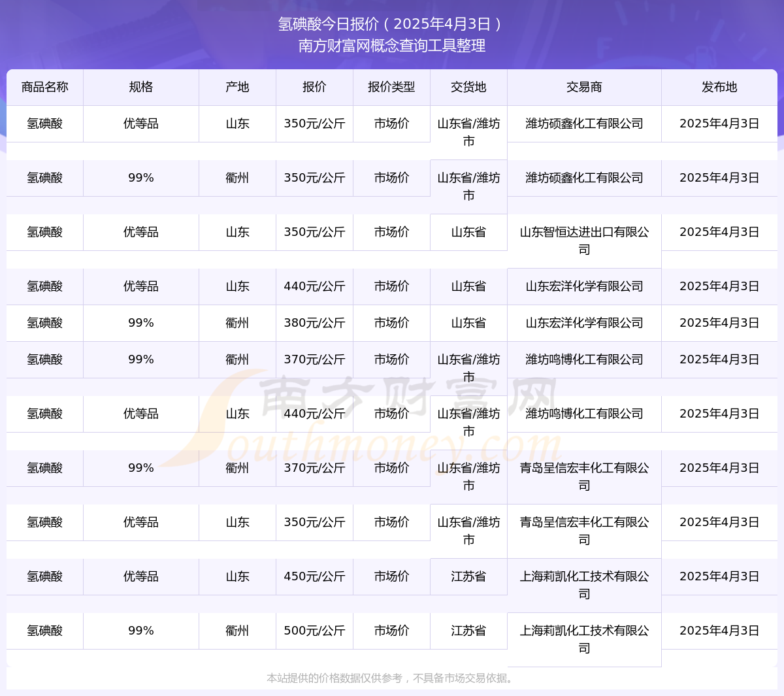This screenshot has height=696, width=784.
Task: Click the 产地 column header
Action: click(x=237, y=87)
